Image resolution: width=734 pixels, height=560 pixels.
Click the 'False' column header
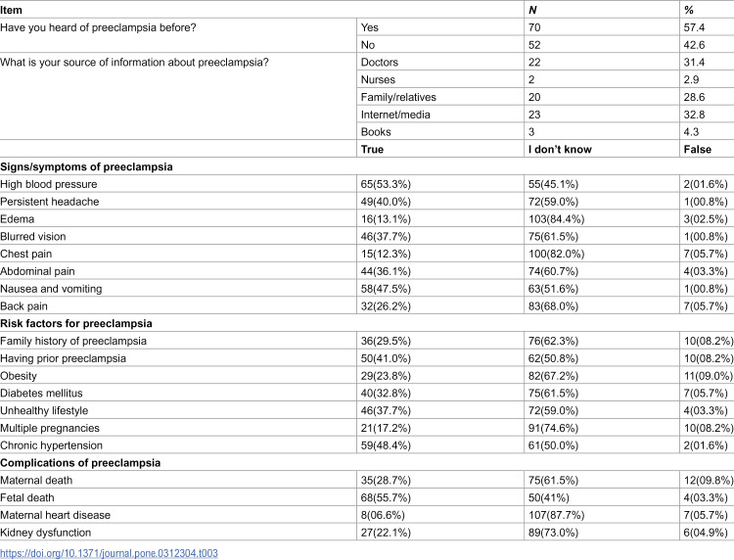pyautogui.click(x=697, y=150)
